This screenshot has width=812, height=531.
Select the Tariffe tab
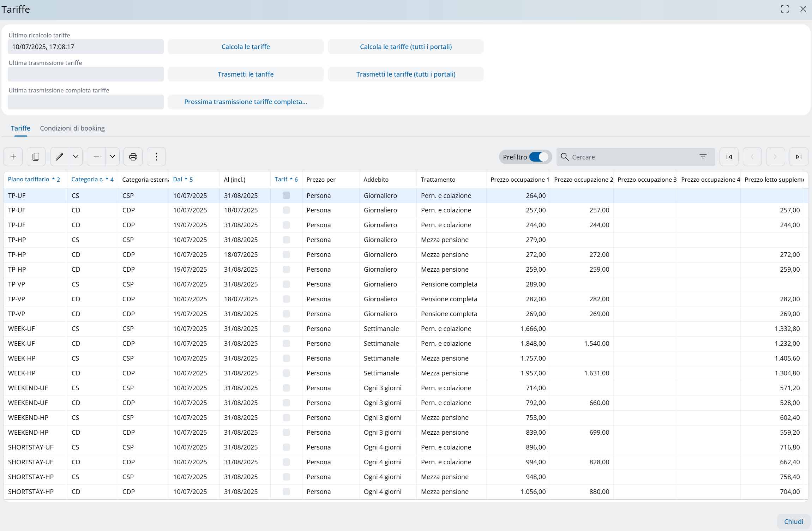pyautogui.click(x=20, y=128)
